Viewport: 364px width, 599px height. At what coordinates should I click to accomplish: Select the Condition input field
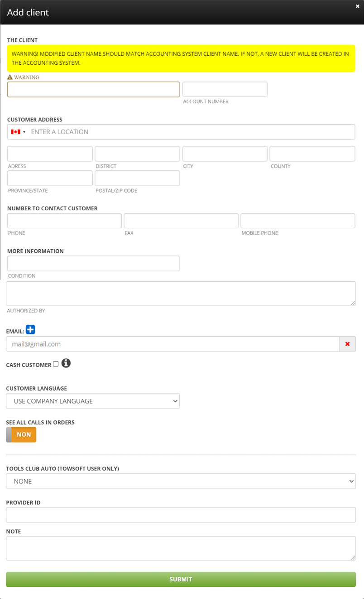coord(93,263)
